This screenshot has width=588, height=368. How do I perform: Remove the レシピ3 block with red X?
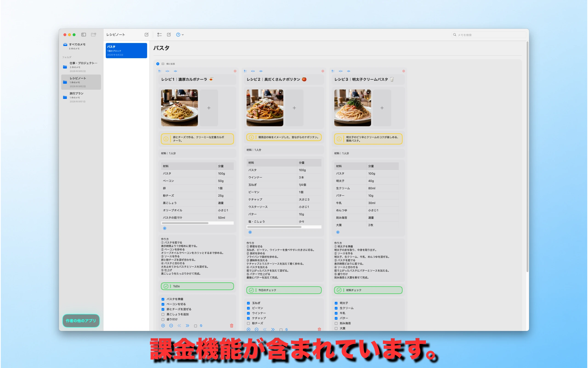pyautogui.click(x=404, y=71)
